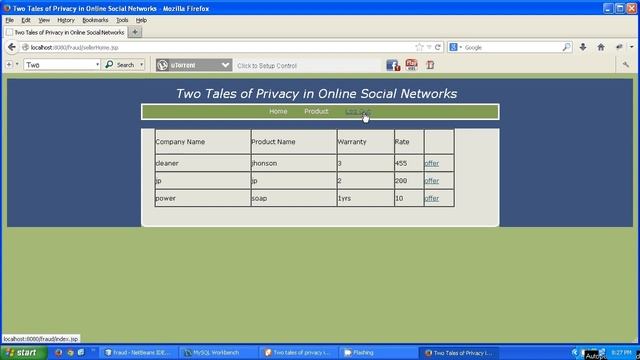This screenshot has height=360, width=640.
Task: Click the Rate header cell
Action: (x=409, y=142)
